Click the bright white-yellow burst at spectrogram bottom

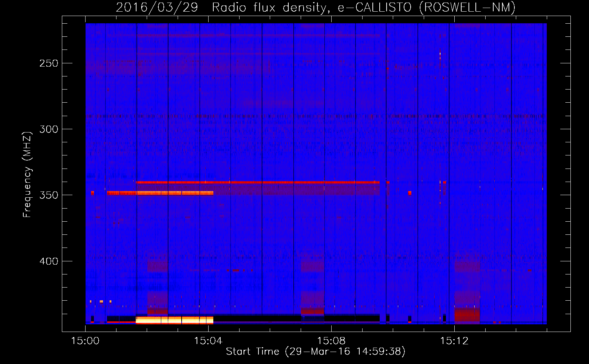[174, 320]
